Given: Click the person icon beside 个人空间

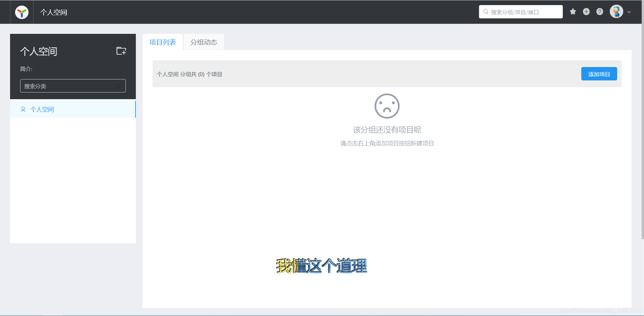Looking at the screenshot, I should click(23, 109).
